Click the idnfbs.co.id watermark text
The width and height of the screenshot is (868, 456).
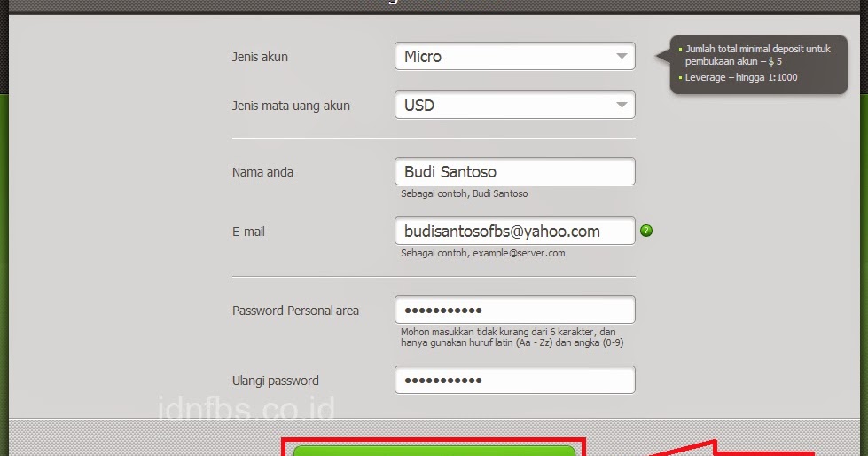246,408
